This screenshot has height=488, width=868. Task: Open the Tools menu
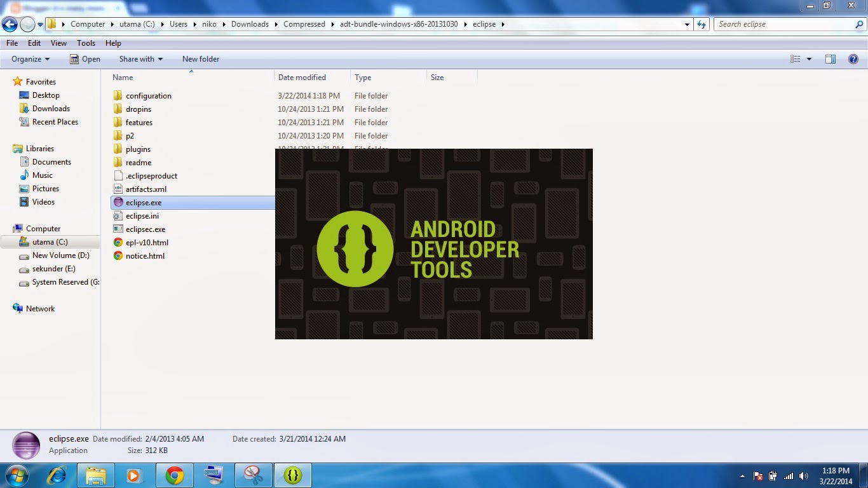click(x=86, y=43)
